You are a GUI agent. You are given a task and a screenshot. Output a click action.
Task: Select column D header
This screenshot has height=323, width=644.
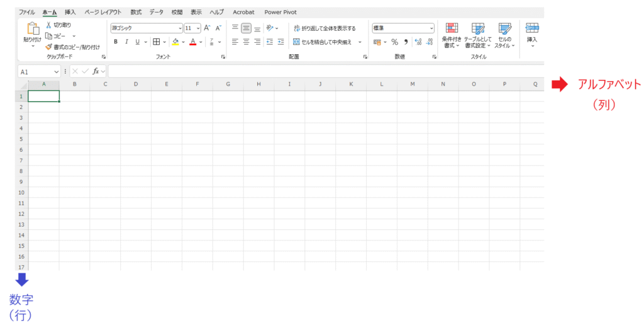pos(136,84)
